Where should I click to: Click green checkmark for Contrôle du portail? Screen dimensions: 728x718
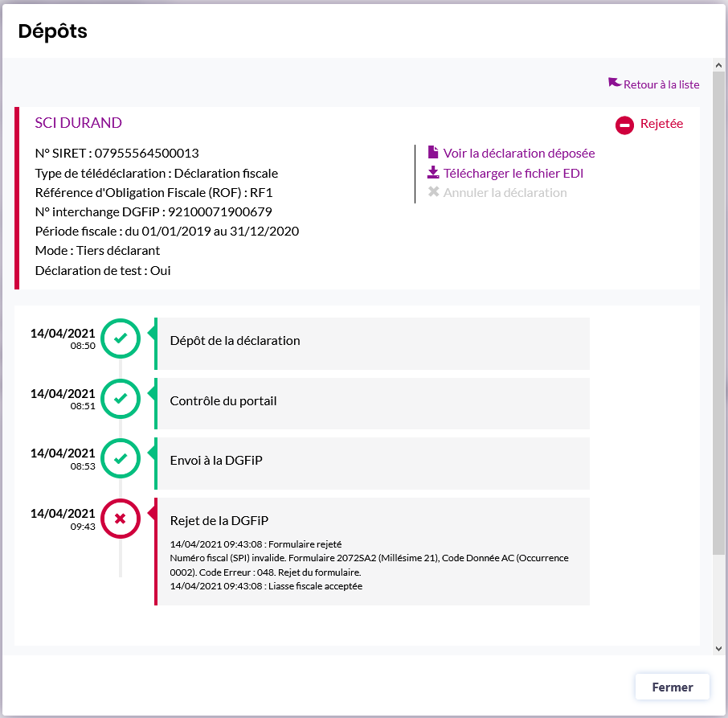(x=121, y=399)
